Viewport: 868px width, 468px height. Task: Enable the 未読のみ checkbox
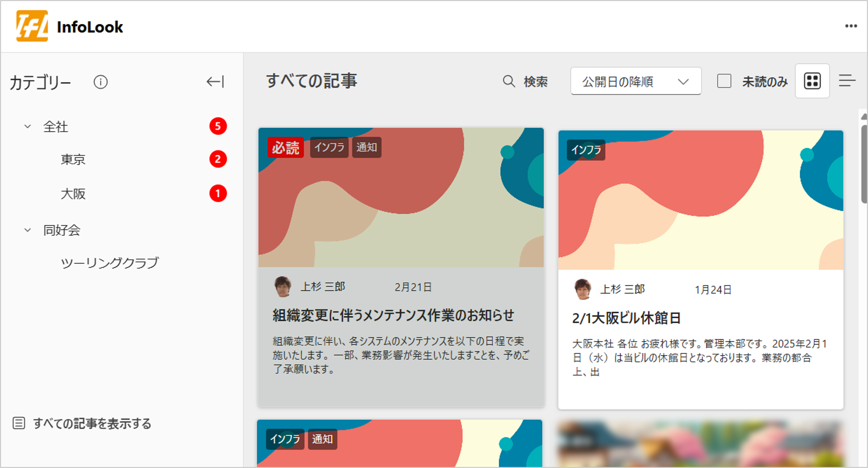click(x=724, y=81)
